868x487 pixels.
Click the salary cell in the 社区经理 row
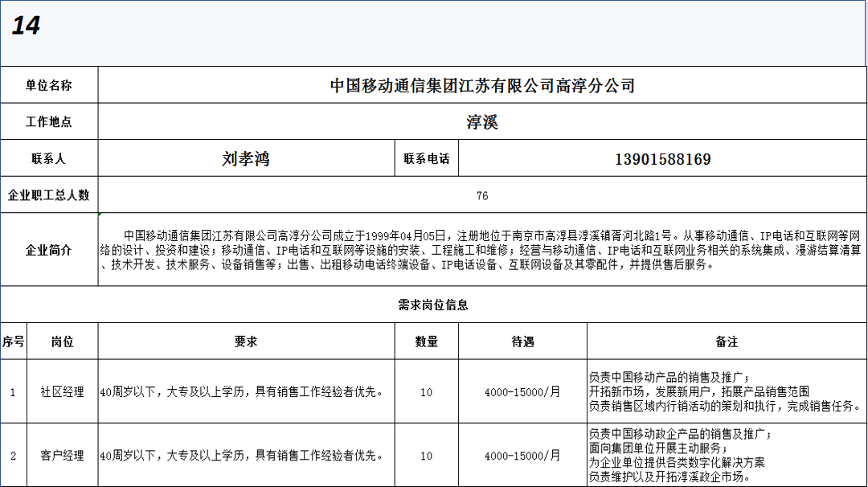pos(522,392)
